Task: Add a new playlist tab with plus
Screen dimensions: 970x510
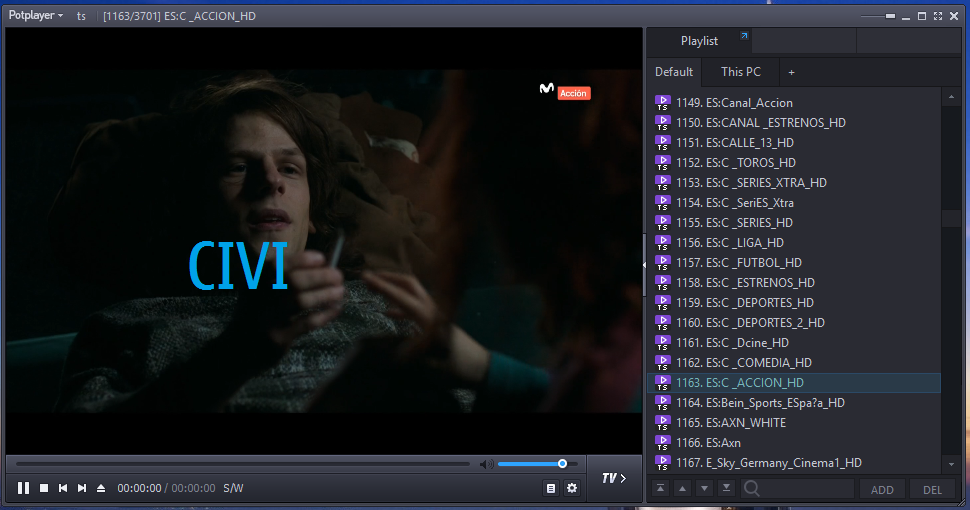Action: click(791, 72)
